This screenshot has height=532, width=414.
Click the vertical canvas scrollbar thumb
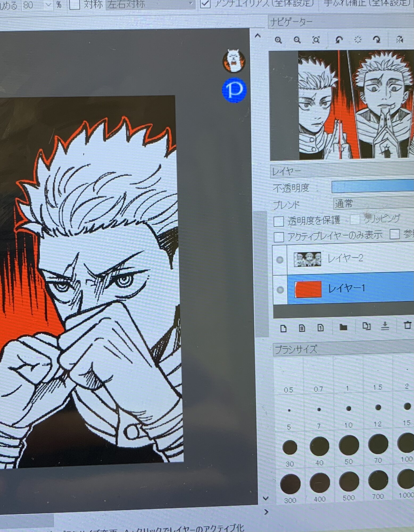coord(261,274)
